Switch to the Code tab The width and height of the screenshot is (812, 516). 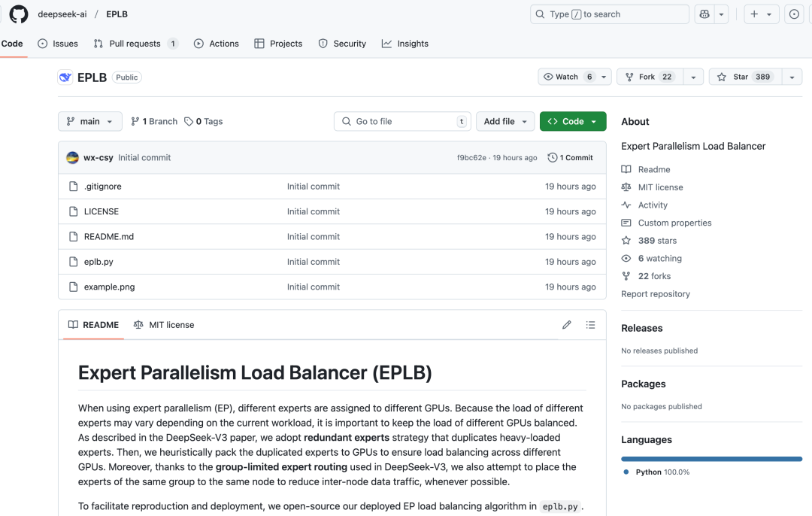click(x=12, y=44)
